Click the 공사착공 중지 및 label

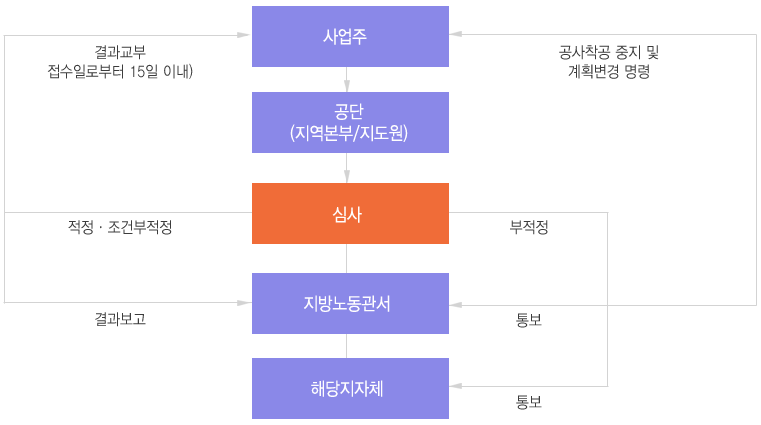click(609, 52)
